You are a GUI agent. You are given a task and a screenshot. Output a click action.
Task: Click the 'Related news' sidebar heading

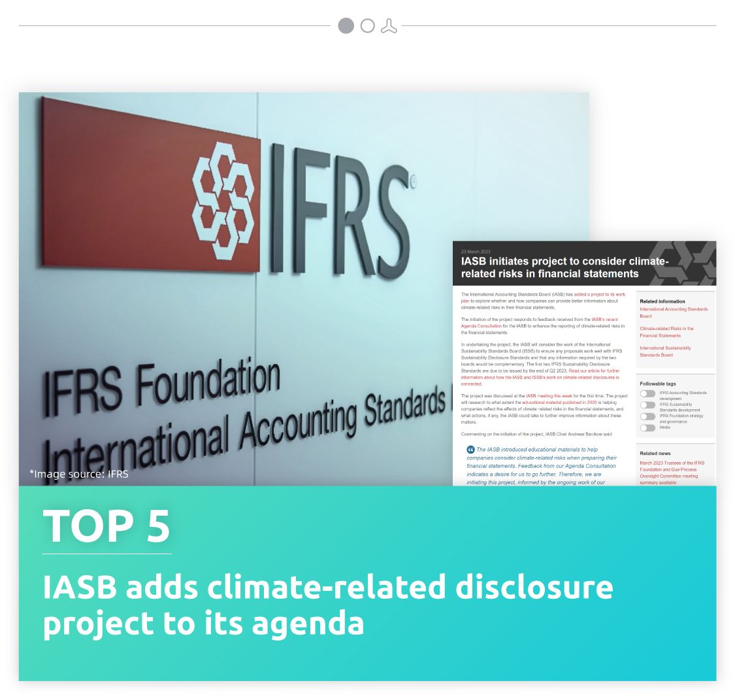point(655,454)
